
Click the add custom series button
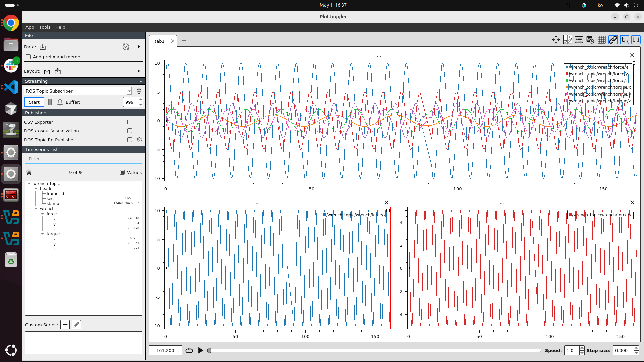coord(65,325)
